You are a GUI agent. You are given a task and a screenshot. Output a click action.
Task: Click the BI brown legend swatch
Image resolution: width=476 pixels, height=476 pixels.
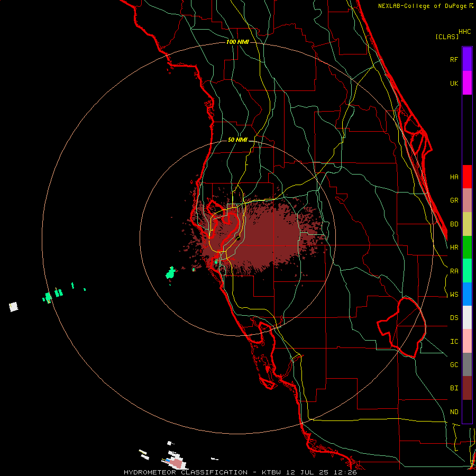coord(467,388)
